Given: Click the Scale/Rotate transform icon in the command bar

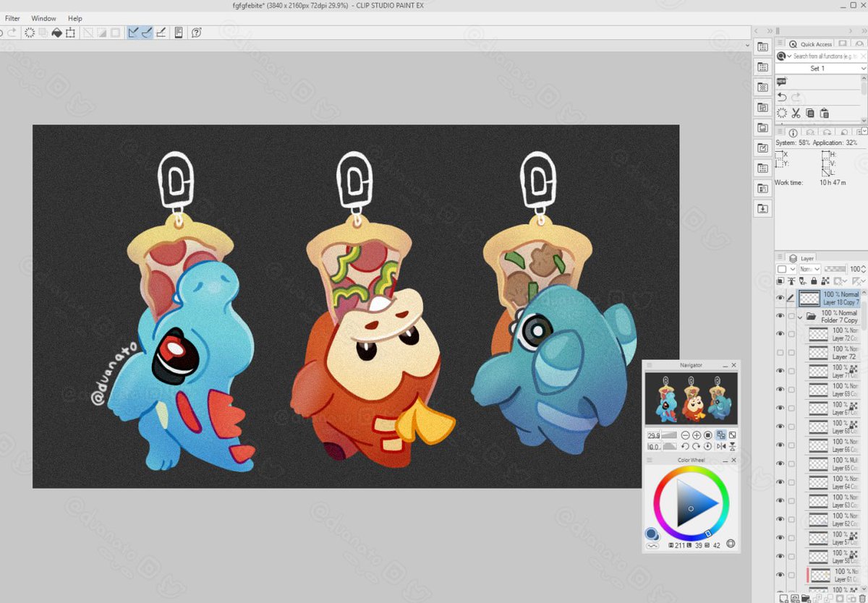Looking at the screenshot, I should point(70,33).
